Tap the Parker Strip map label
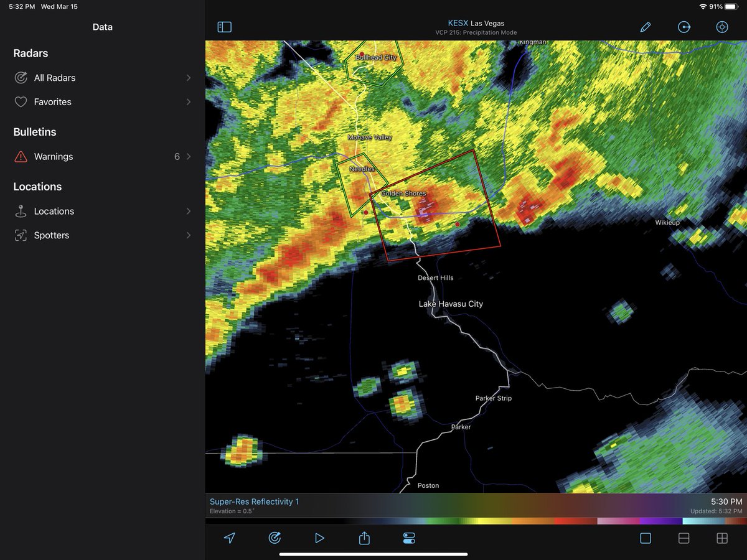Screen dimensions: 747x560 494,398
